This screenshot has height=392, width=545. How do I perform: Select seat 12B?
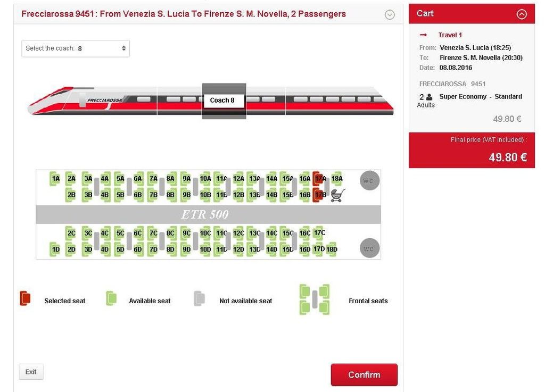(x=238, y=195)
